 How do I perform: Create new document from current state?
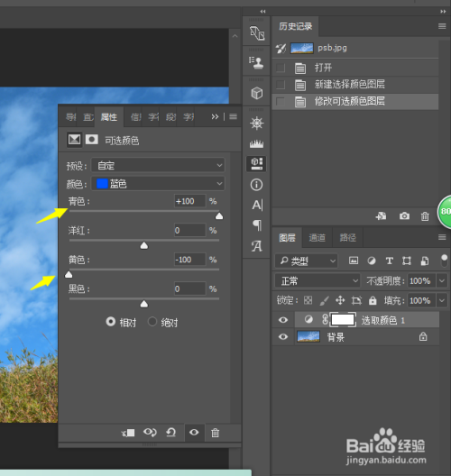click(x=381, y=216)
